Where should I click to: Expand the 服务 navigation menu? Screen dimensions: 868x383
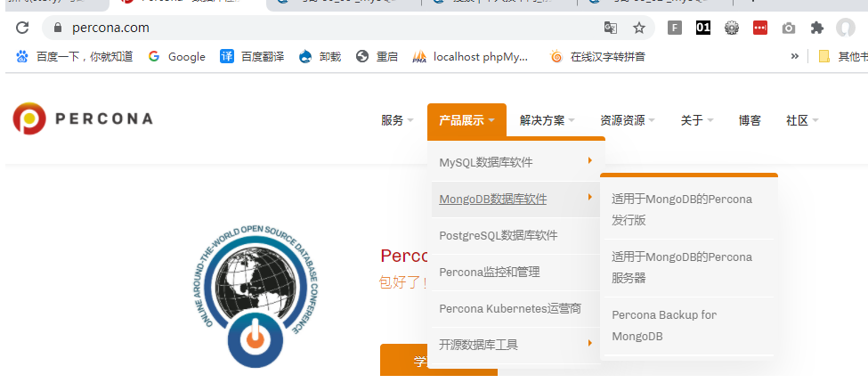click(x=397, y=120)
